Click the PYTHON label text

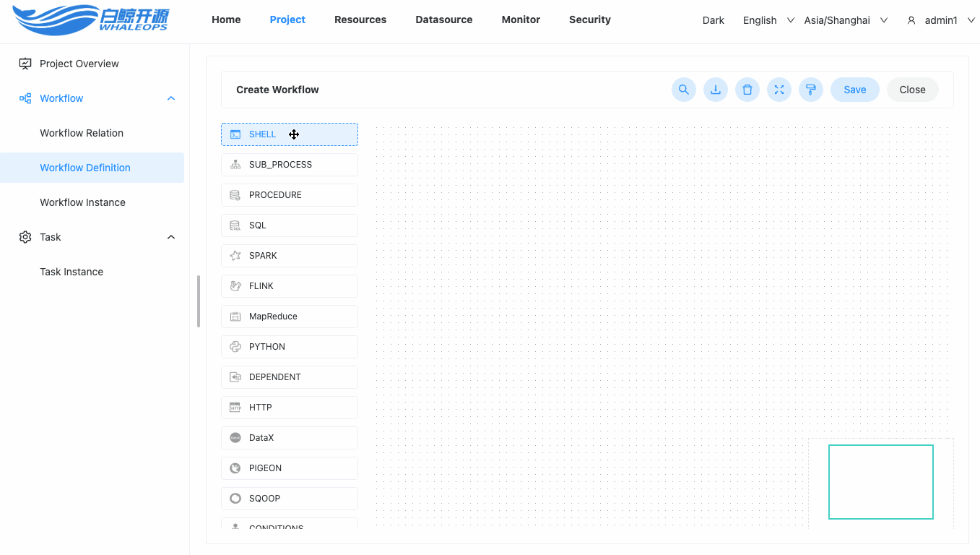(267, 347)
